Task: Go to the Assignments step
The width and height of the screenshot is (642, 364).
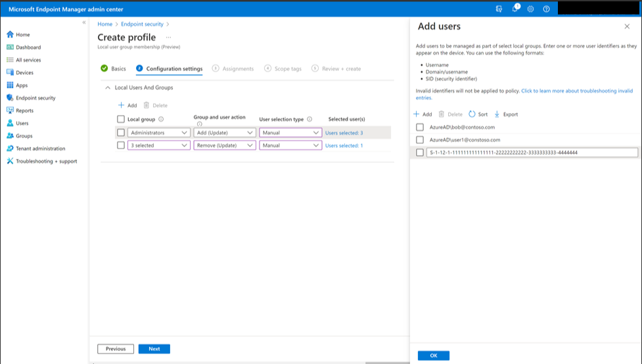Action: click(233, 68)
